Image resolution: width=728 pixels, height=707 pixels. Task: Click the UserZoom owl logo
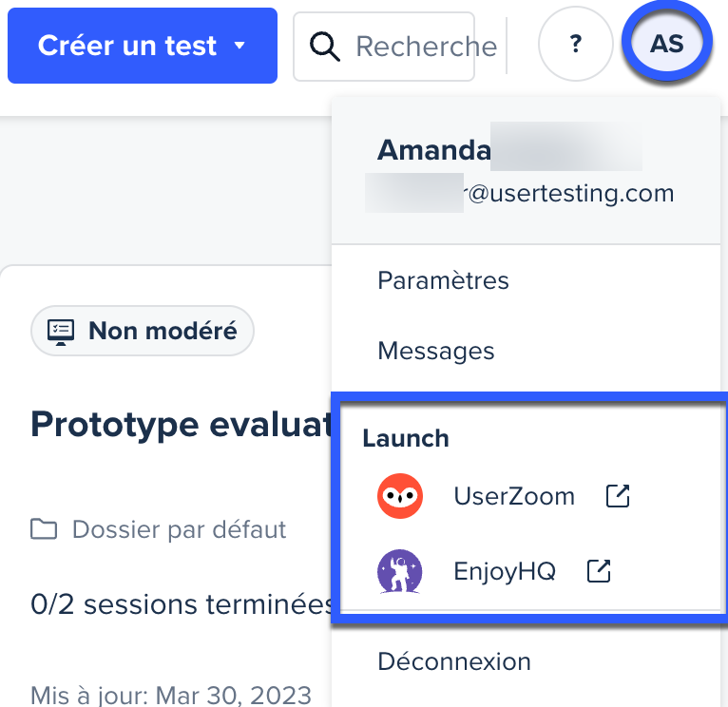click(400, 496)
